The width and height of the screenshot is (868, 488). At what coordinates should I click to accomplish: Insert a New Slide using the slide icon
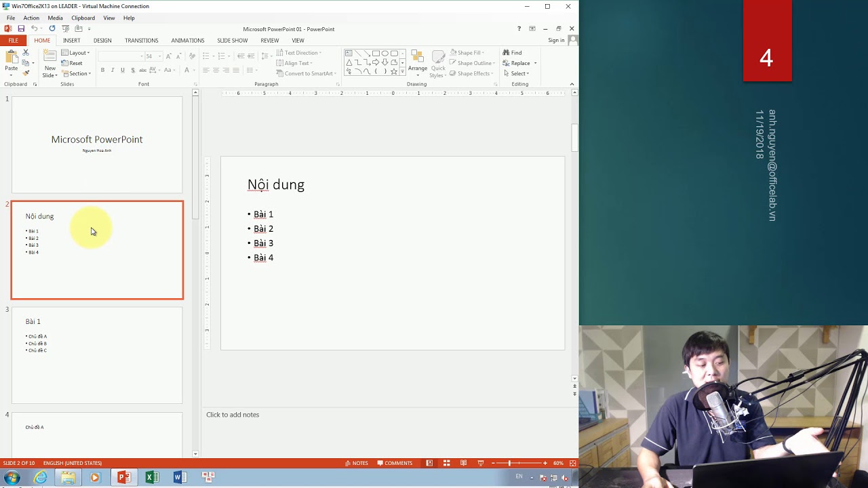[x=50, y=57]
